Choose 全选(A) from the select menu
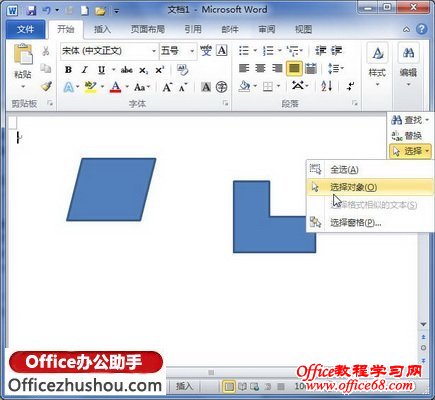This screenshot has width=435, height=400. [x=369, y=169]
